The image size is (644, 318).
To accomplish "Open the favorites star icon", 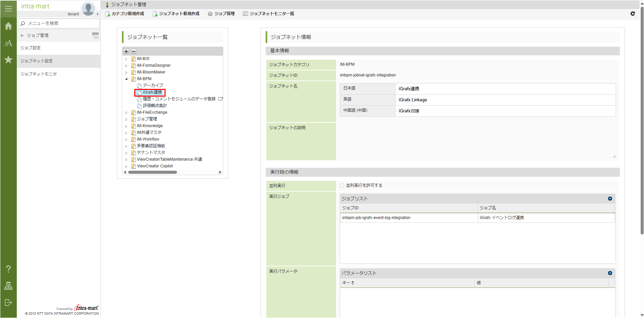I will pyautogui.click(x=8, y=60).
